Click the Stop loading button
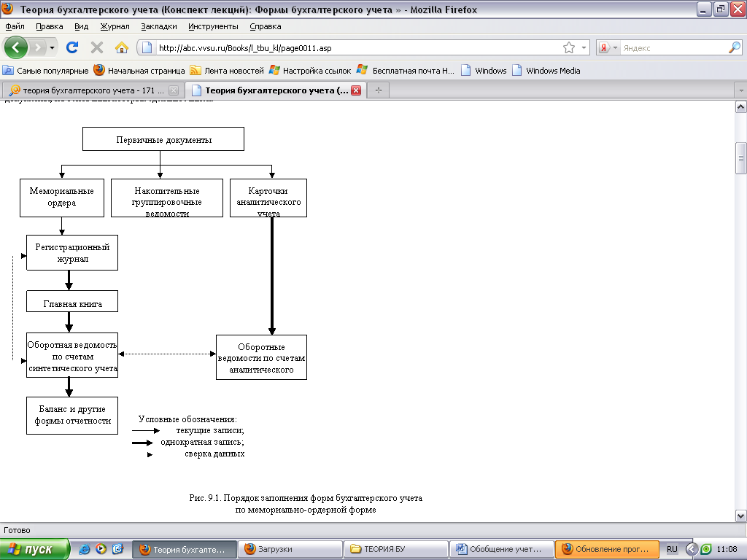This screenshot has height=560, width=747. (x=97, y=47)
